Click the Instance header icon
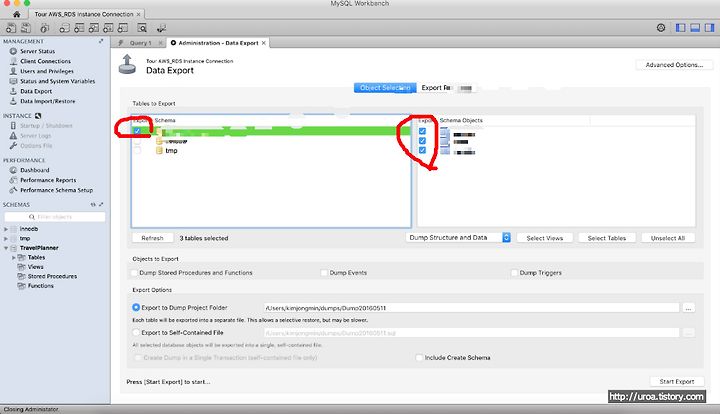The width and height of the screenshot is (720, 414). pyautogui.click(x=38, y=116)
